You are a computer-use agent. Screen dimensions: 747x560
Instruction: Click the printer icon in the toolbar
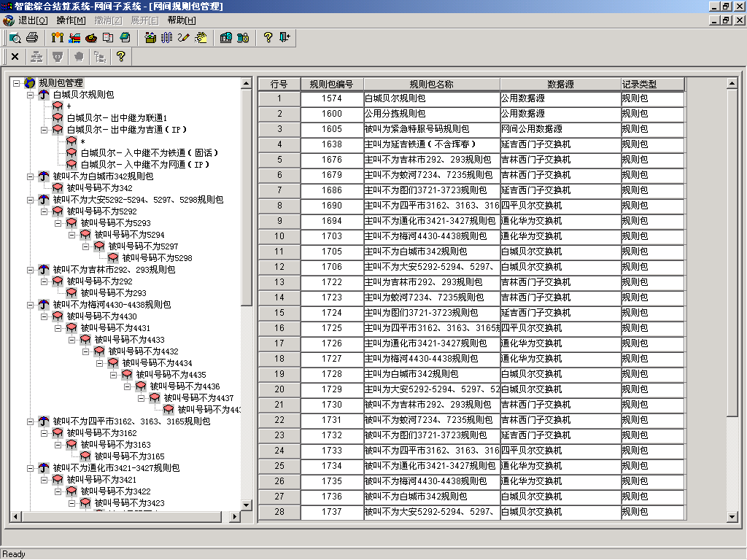[x=32, y=37]
